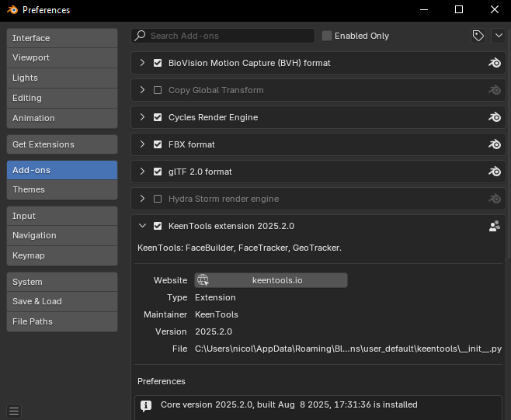This screenshot has height=420, width=511.
Task: Enable the Copy Global Transform add-on
Action: (x=158, y=90)
